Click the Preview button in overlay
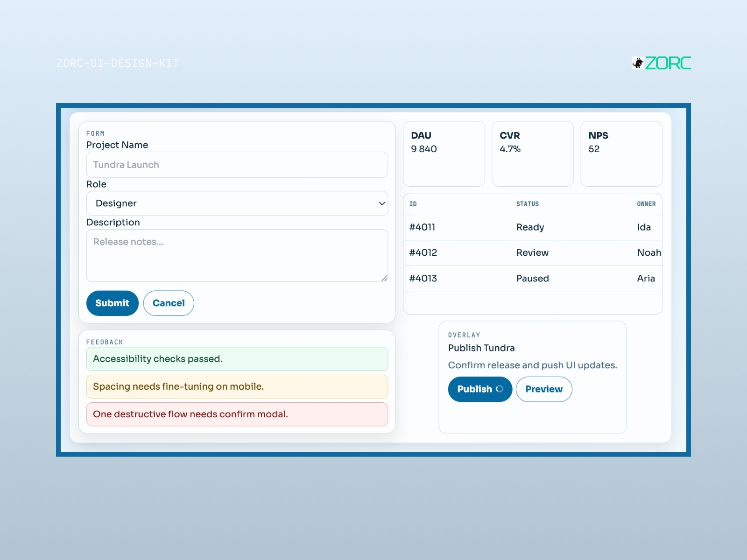Screen dimensions: 747x560 coord(544,389)
